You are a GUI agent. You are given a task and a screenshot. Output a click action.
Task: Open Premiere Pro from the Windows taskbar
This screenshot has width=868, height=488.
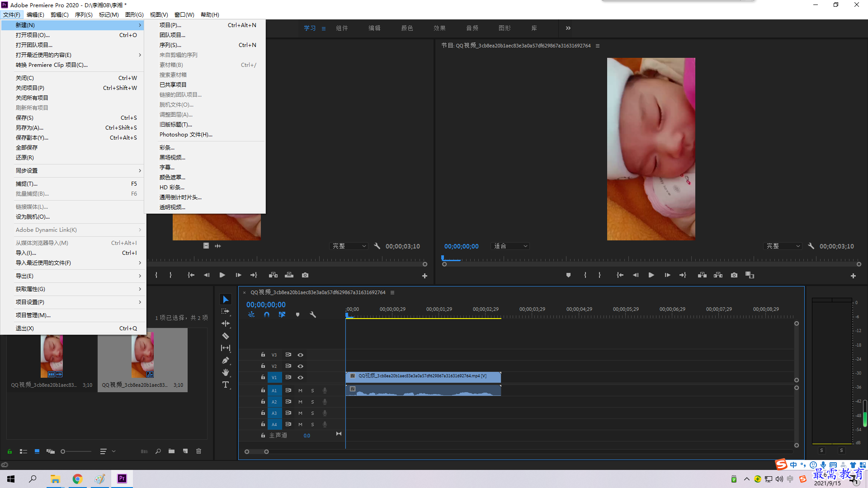[x=122, y=479]
